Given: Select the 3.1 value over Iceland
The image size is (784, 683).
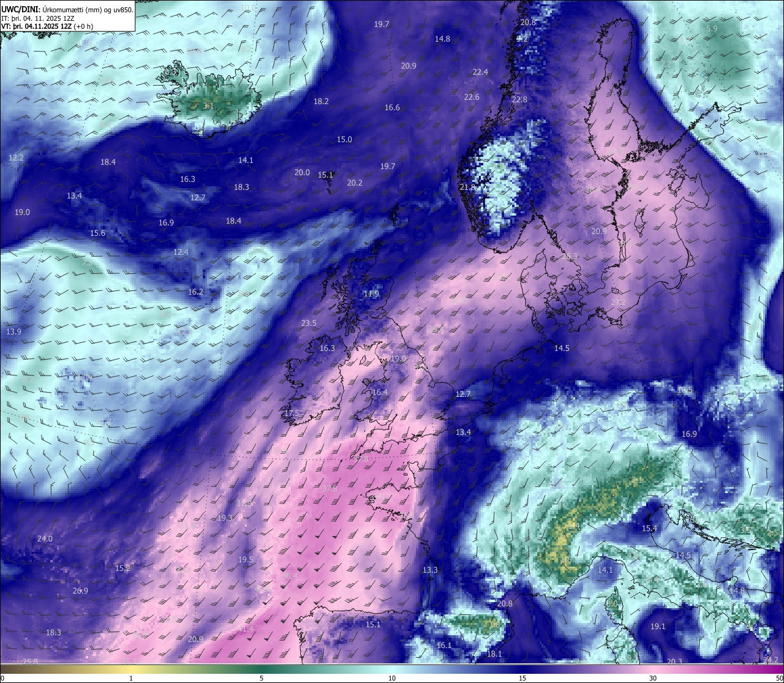Looking at the screenshot, I should (208, 106).
